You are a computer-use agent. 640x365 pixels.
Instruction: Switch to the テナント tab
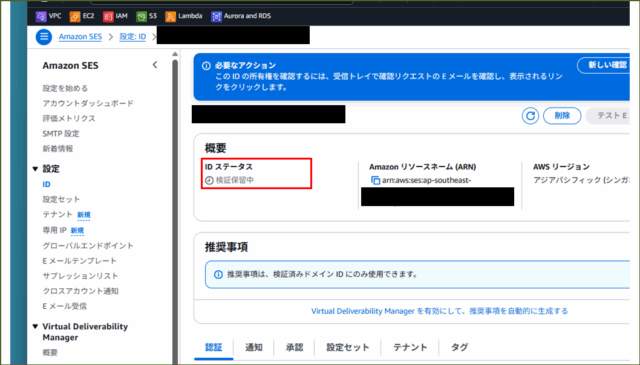410,347
